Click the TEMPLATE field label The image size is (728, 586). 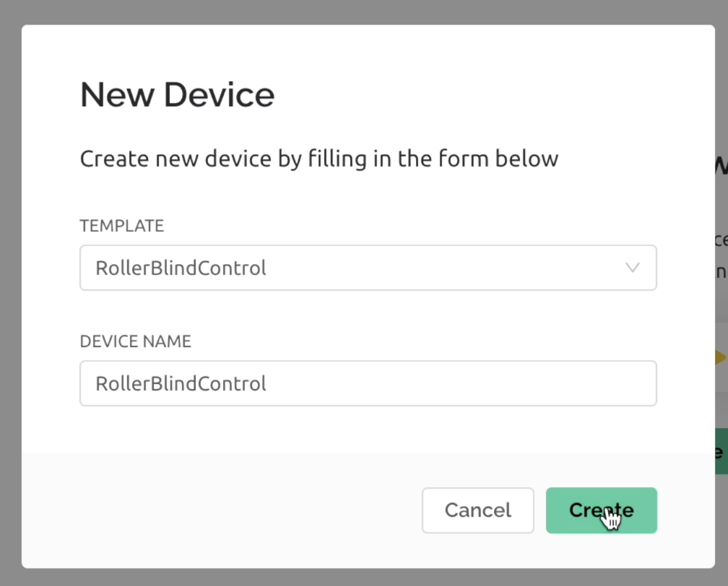[121, 226]
